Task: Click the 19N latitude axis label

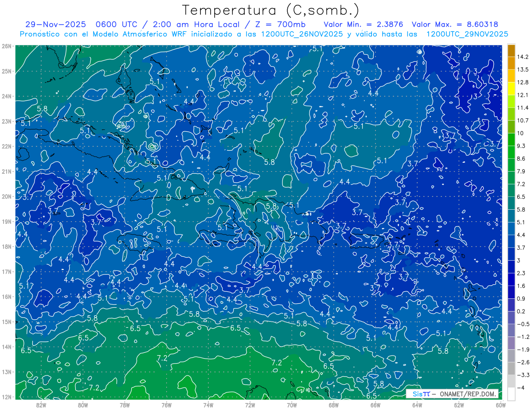Action: click(x=7, y=221)
